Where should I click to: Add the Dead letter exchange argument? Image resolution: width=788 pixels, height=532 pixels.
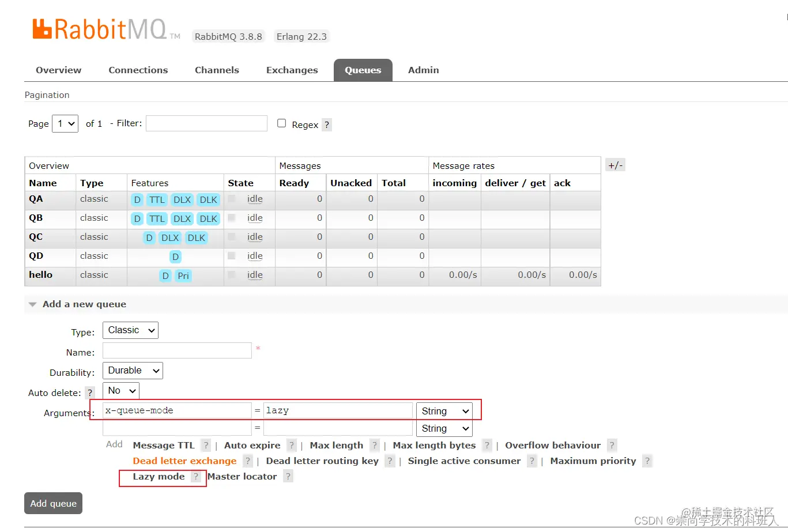click(184, 461)
